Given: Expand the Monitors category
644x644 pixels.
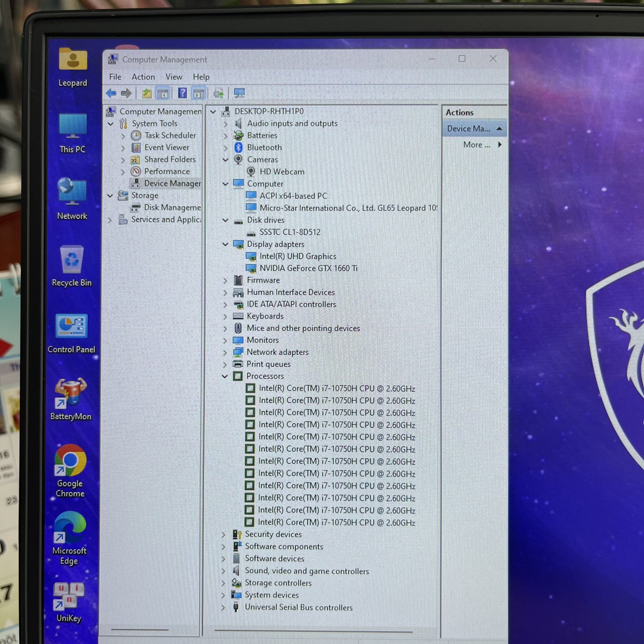Looking at the screenshot, I should tap(225, 340).
